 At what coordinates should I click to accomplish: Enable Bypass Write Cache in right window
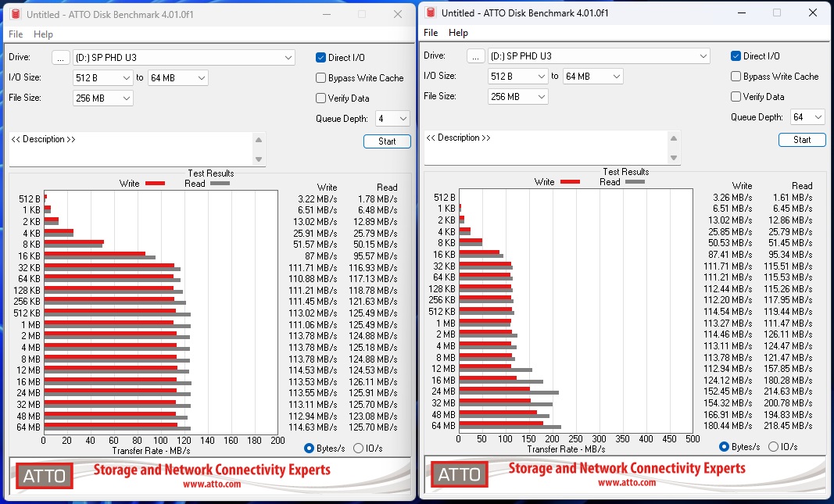pyautogui.click(x=736, y=76)
